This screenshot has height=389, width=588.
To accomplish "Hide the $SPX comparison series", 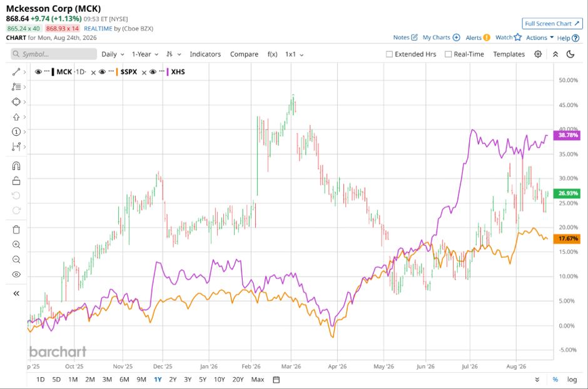I will (102, 72).
